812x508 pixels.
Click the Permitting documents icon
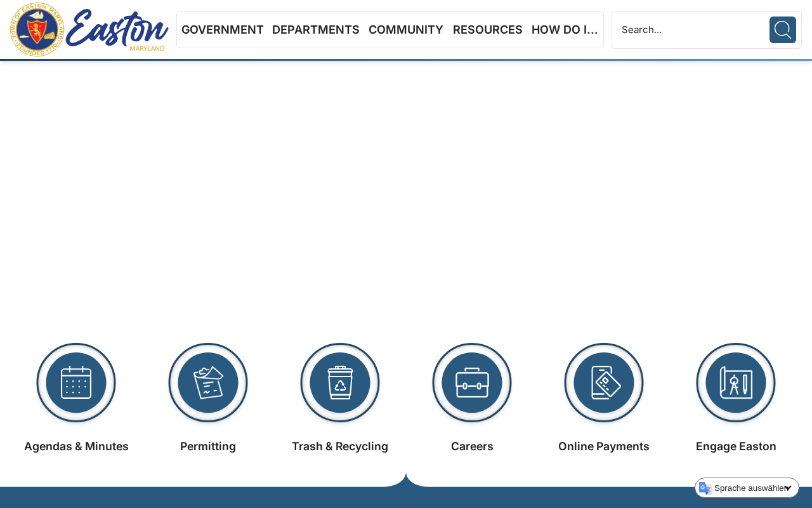pyautogui.click(x=208, y=383)
